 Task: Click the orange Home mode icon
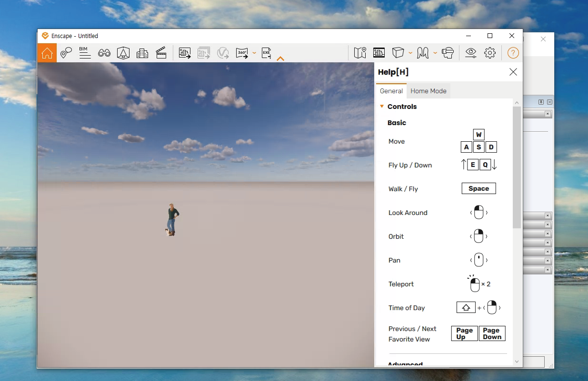(47, 53)
